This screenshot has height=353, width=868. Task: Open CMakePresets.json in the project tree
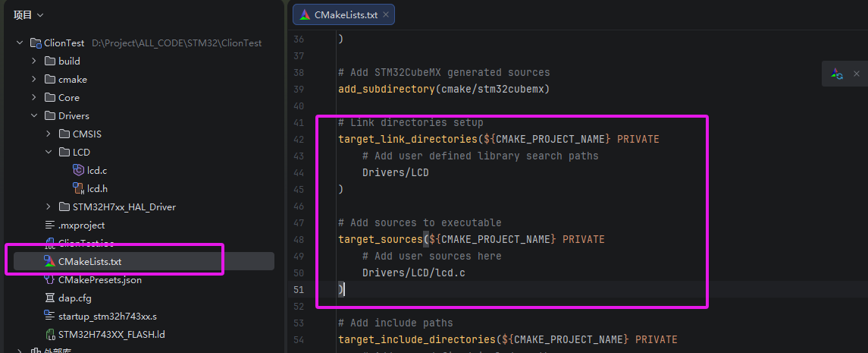click(101, 280)
